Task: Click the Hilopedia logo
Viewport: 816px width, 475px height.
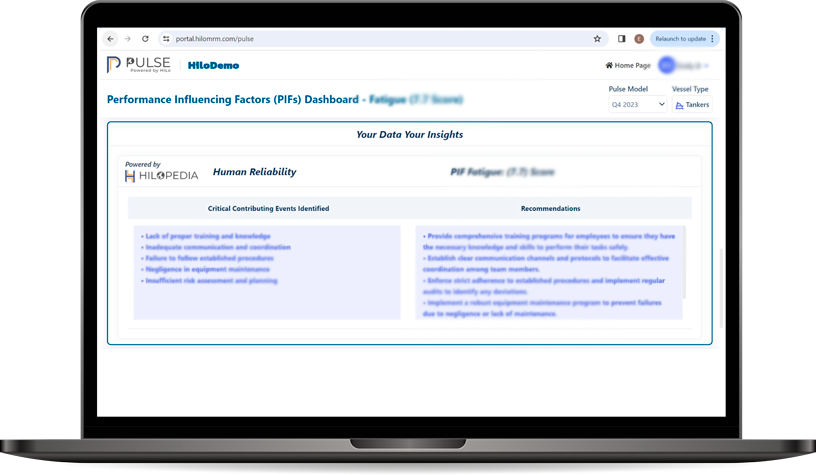Action: (x=162, y=175)
